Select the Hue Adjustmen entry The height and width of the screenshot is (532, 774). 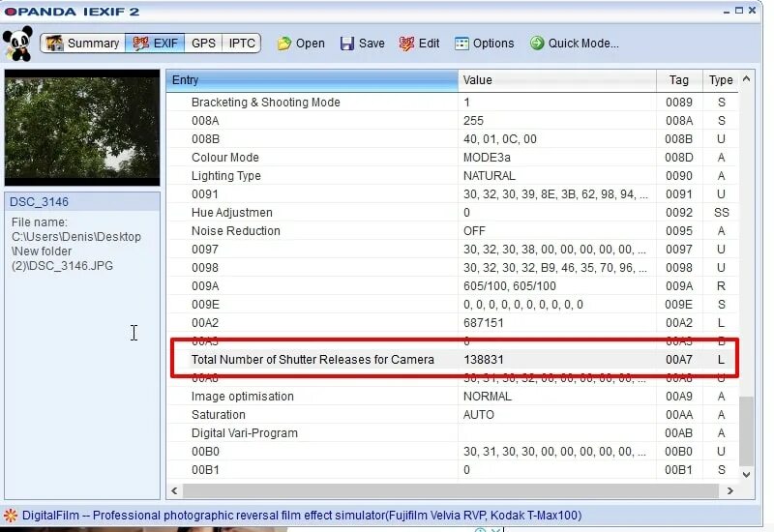tap(232, 213)
